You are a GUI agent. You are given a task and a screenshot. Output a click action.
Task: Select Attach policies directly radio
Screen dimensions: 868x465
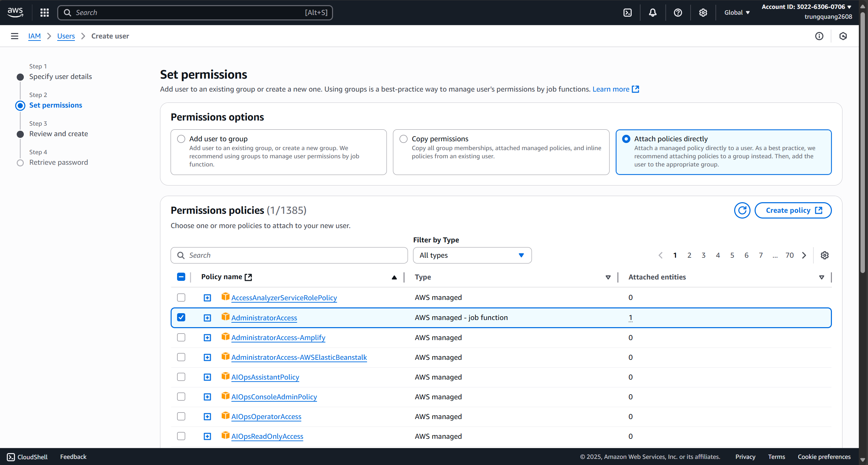click(x=626, y=139)
